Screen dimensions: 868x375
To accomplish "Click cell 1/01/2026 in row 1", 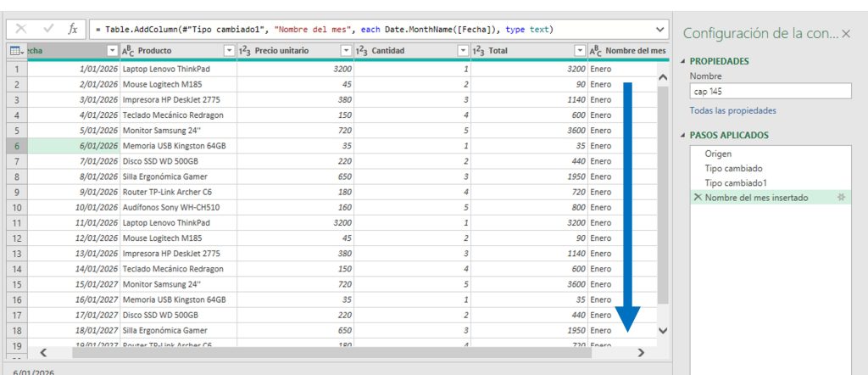I will 74,70.
